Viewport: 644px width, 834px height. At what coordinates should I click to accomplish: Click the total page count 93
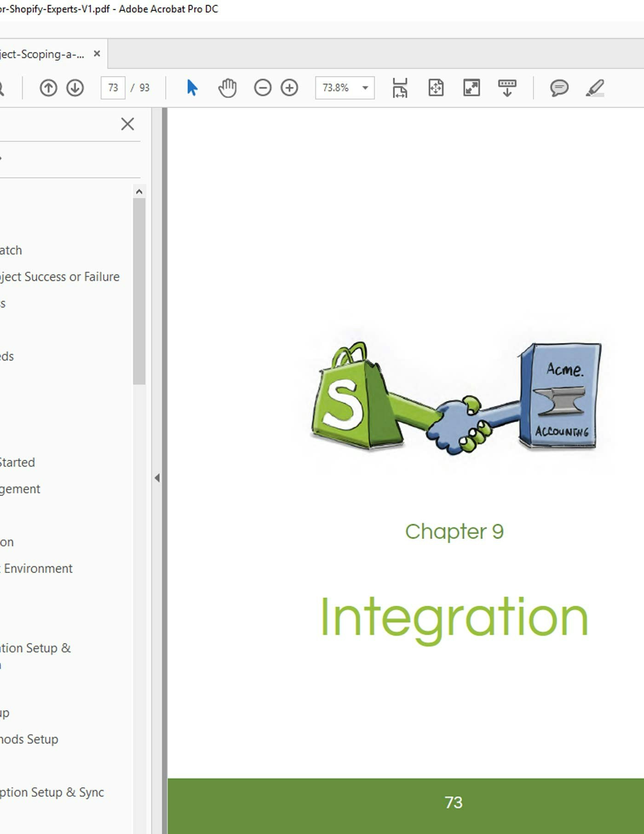click(144, 87)
